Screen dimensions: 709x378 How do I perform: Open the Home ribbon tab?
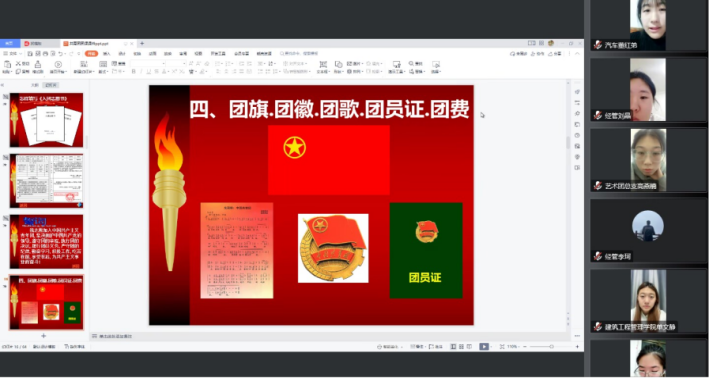point(91,53)
